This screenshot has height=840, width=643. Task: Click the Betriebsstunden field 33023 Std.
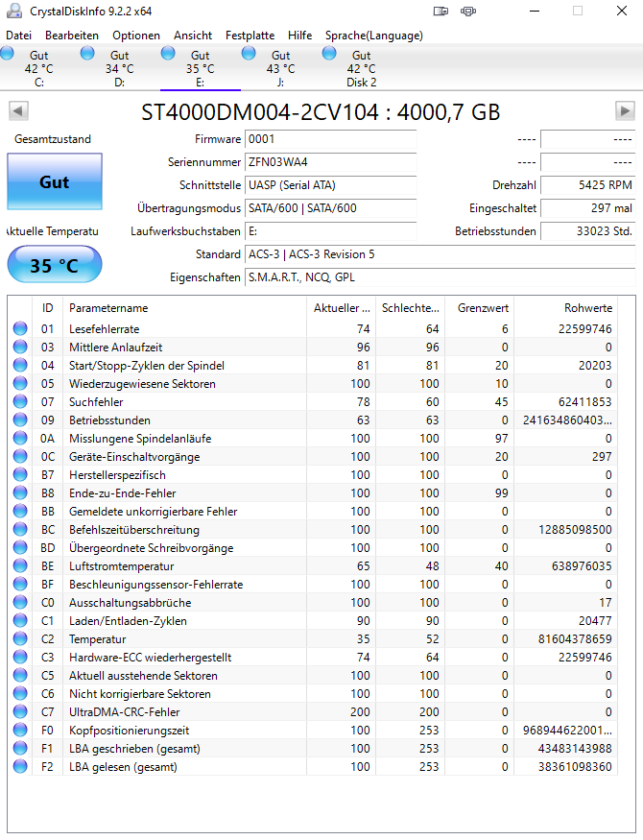click(588, 231)
